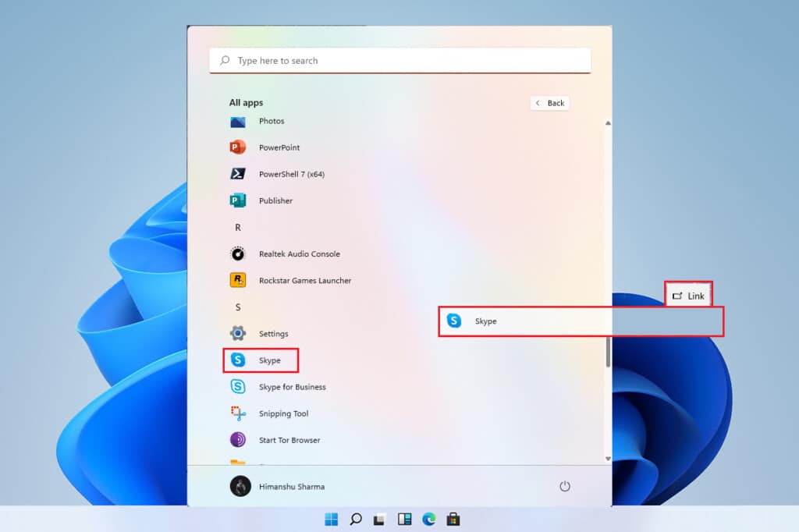Viewport: 799px width, 532px height.
Task: Click the Back button in All apps
Action: click(550, 103)
